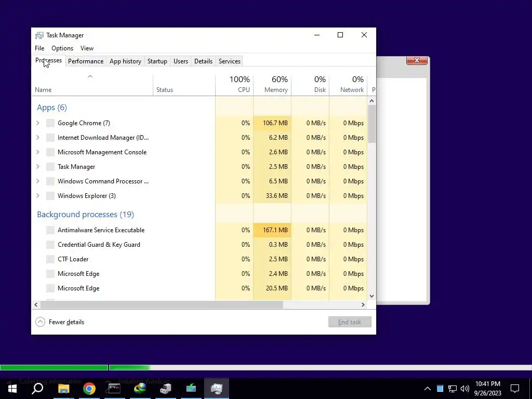532x399 pixels.
Task: Click the Antimalware Service Executable icon
Action: tap(50, 230)
